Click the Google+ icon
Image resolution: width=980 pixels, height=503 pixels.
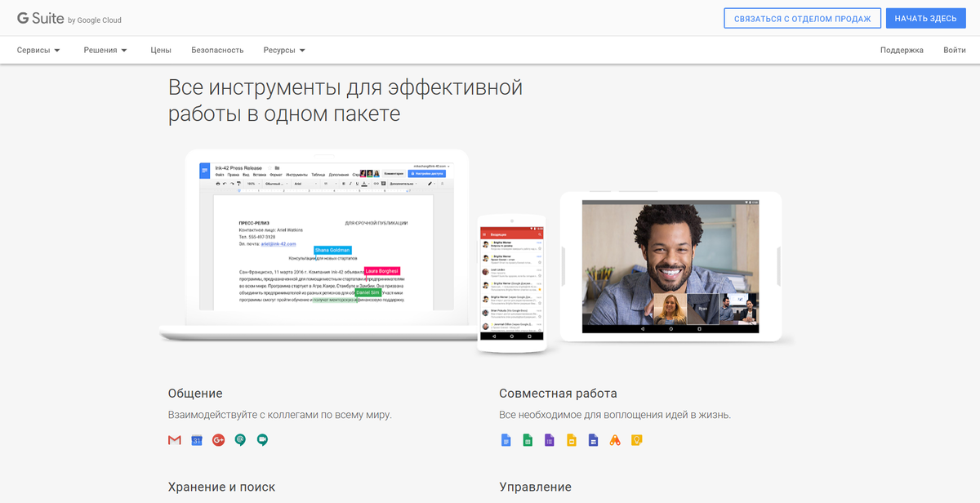coord(217,439)
